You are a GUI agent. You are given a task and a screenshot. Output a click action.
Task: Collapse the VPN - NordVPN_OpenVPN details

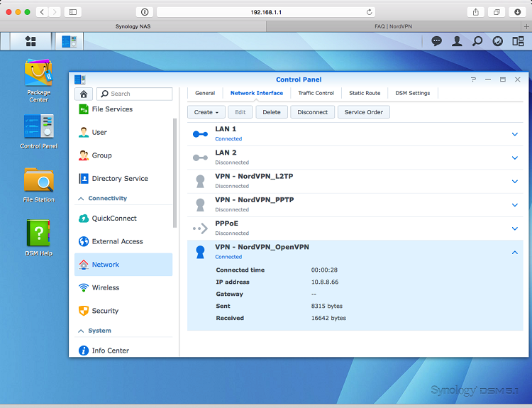[x=515, y=252]
